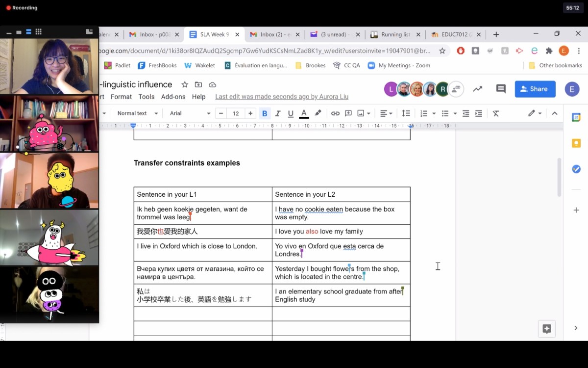Open the insert link tool
The width and height of the screenshot is (588, 368).
[x=335, y=113]
